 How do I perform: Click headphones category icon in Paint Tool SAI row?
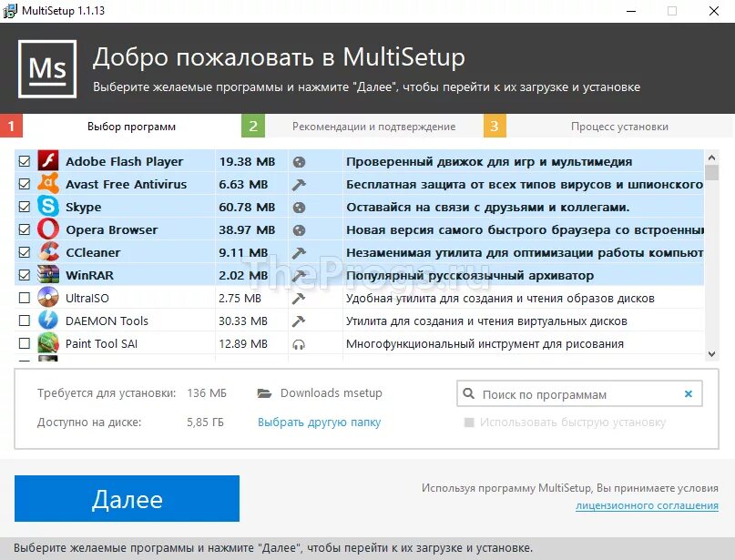(x=299, y=344)
